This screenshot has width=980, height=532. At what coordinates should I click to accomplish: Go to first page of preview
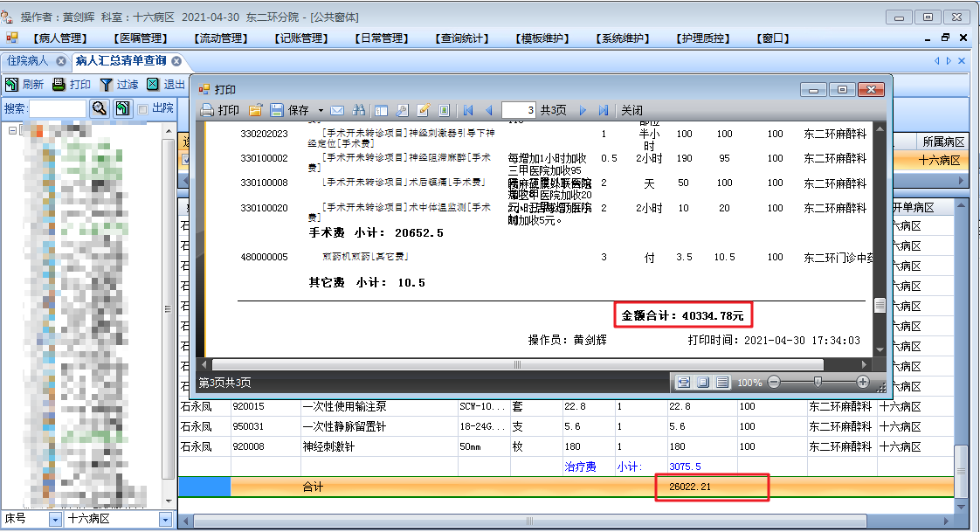(x=468, y=111)
